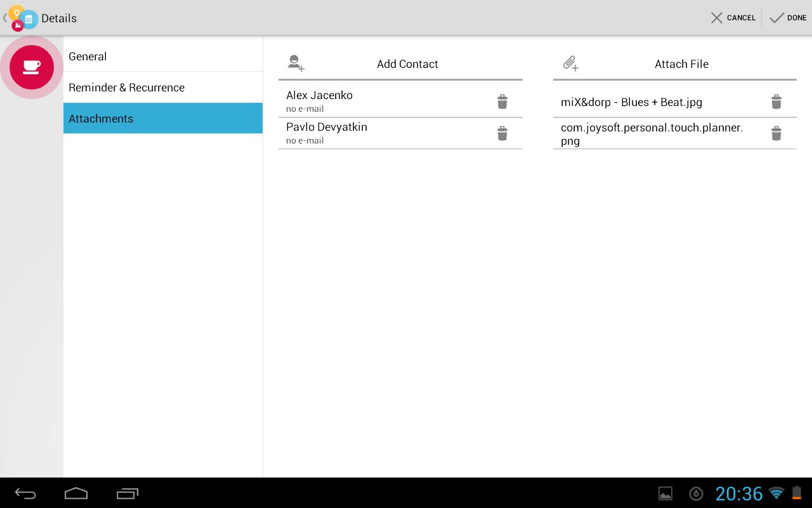The width and height of the screenshot is (812, 508).
Task: Cancel editing the details
Action: pyautogui.click(x=733, y=18)
